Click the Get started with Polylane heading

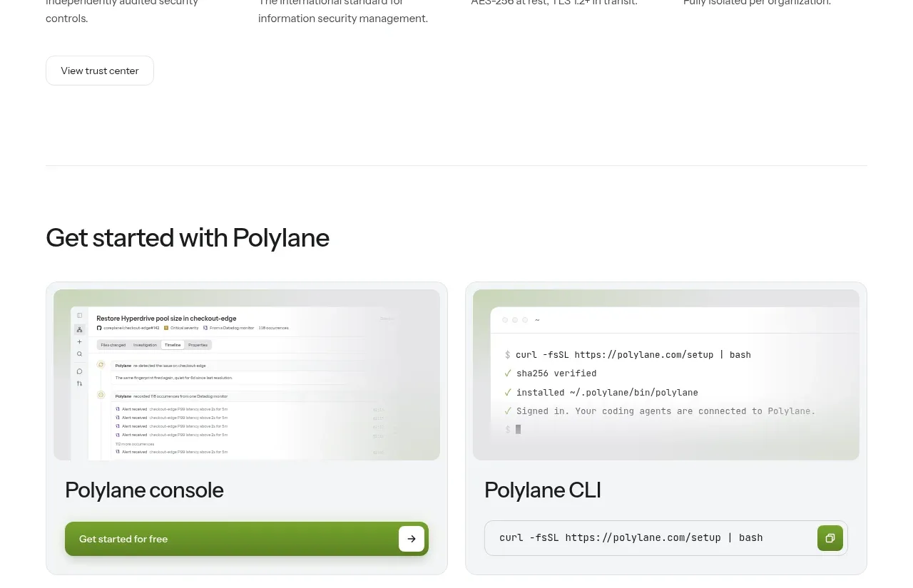tap(188, 237)
